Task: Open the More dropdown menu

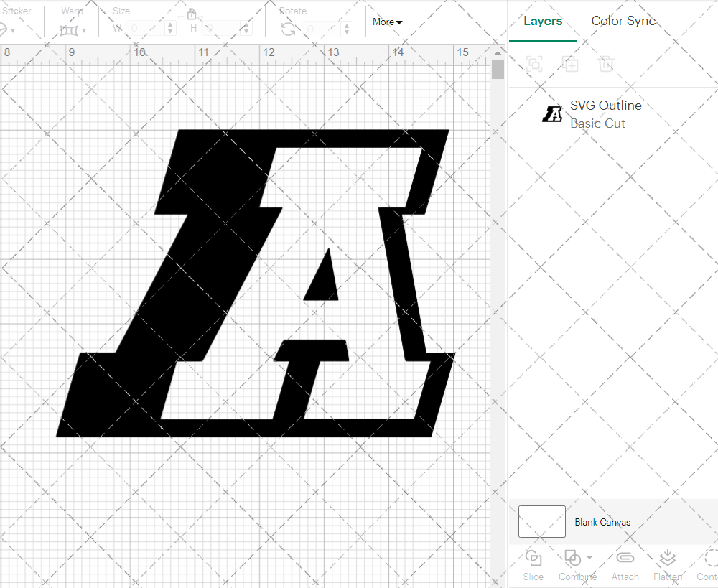Action: click(x=386, y=22)
